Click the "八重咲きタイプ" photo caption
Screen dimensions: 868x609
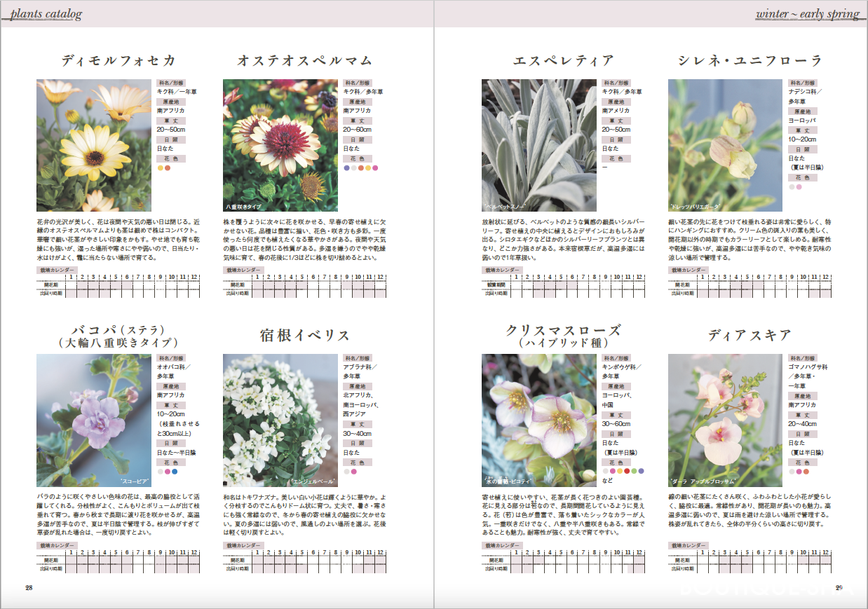[243, 207]
